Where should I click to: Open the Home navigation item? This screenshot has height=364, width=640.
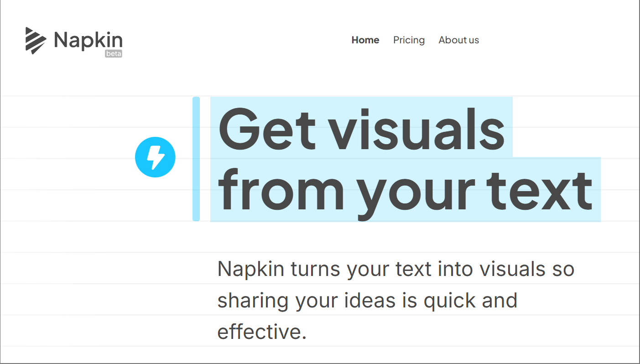365,40
